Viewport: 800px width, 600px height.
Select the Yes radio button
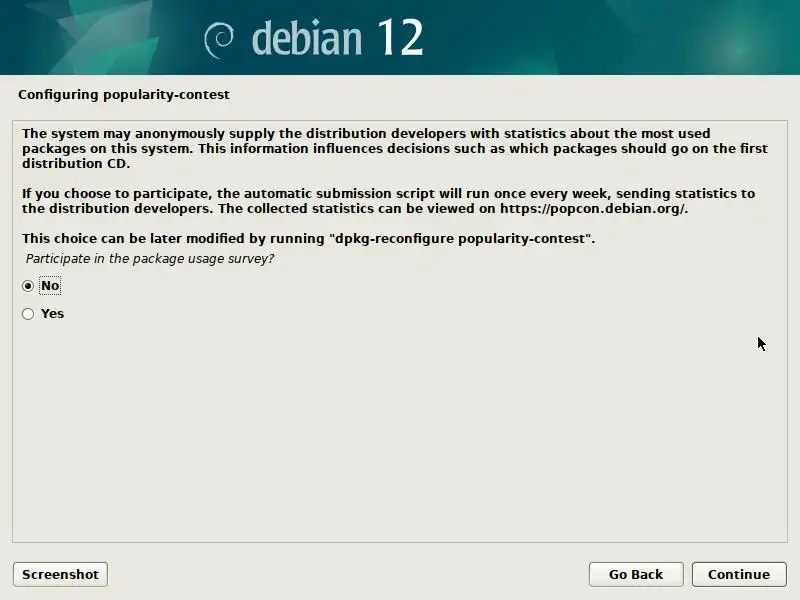point(28,314)
